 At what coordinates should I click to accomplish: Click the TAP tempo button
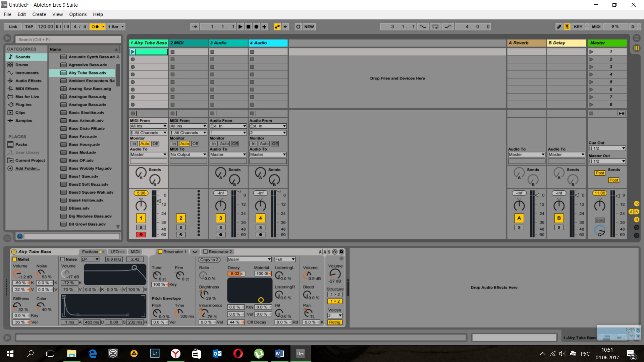click(29, 27)
